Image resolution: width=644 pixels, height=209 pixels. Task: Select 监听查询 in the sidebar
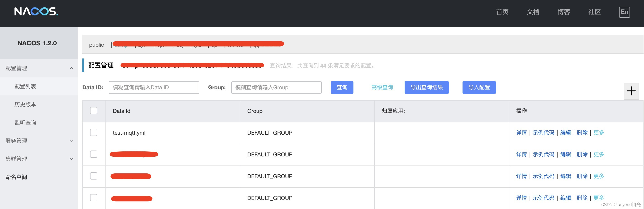(x=39, y=123)
